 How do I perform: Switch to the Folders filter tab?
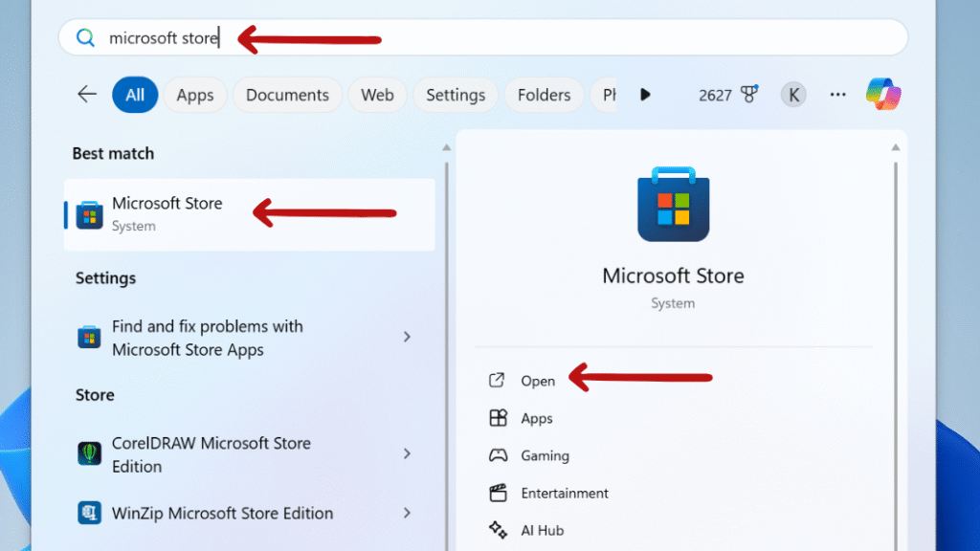click(x=544, y=95)
